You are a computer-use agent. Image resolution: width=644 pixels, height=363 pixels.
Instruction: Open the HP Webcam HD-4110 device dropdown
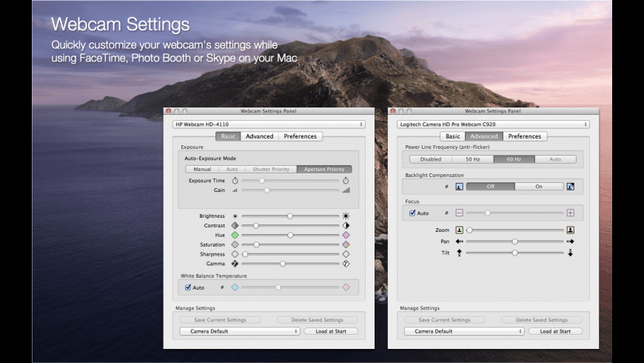(x=269, y=124)
